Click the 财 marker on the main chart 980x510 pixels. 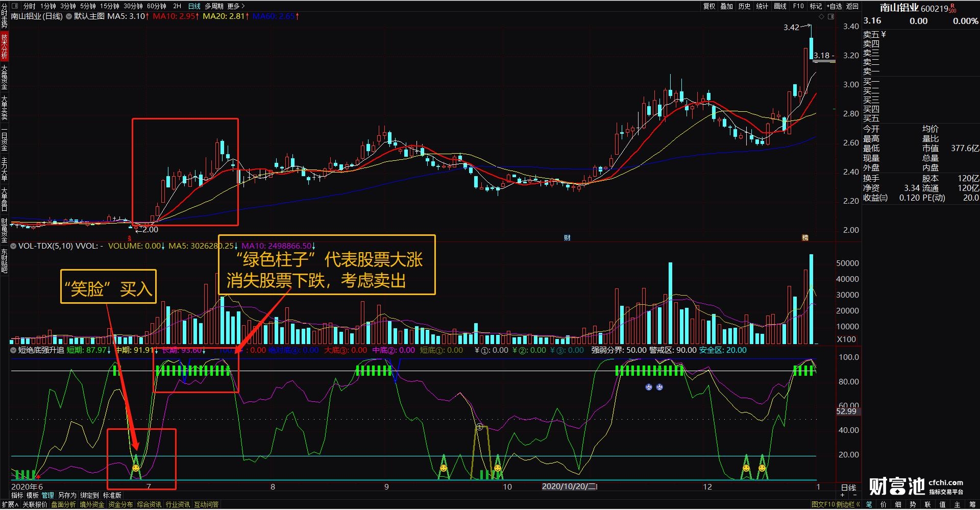click(x=567, y=238)
